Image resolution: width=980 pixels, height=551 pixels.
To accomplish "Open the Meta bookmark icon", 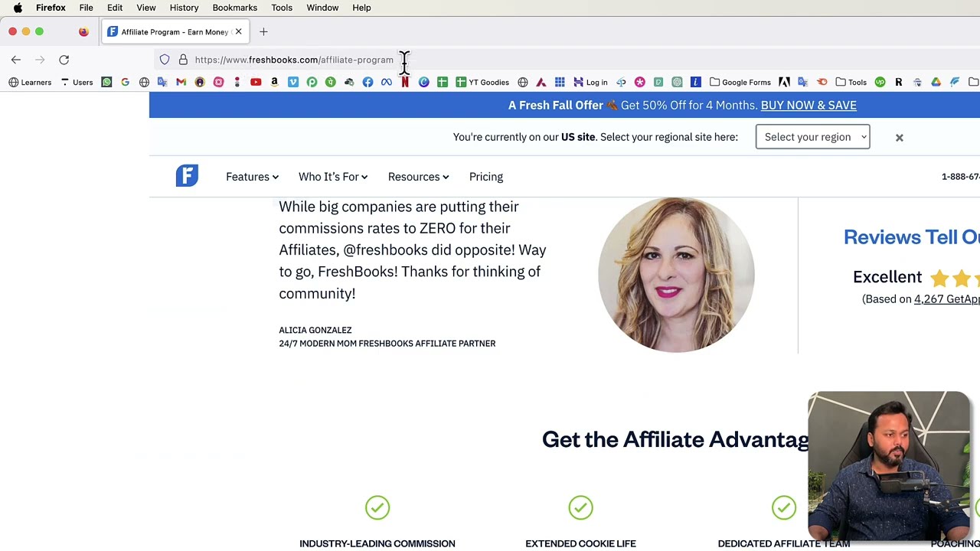I will coord(387,82).
